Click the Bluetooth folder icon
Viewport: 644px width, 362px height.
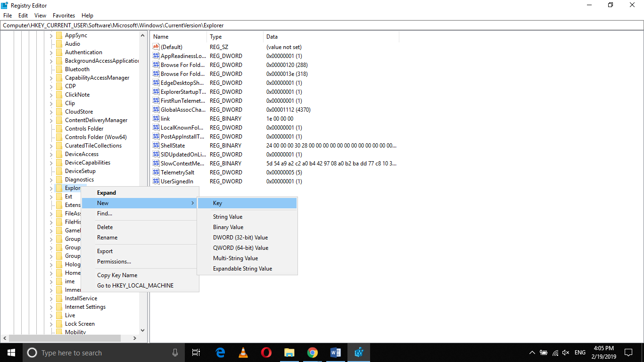[x=59, y=69]
